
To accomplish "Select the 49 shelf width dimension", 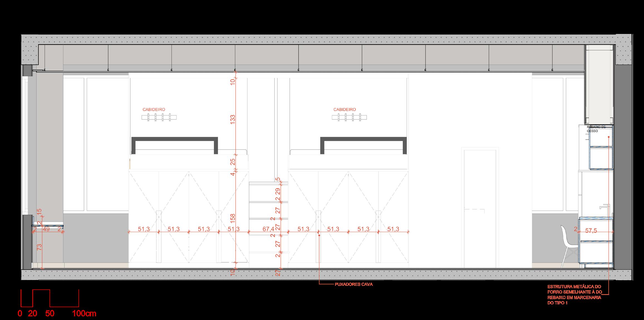I will pos(46,229).
